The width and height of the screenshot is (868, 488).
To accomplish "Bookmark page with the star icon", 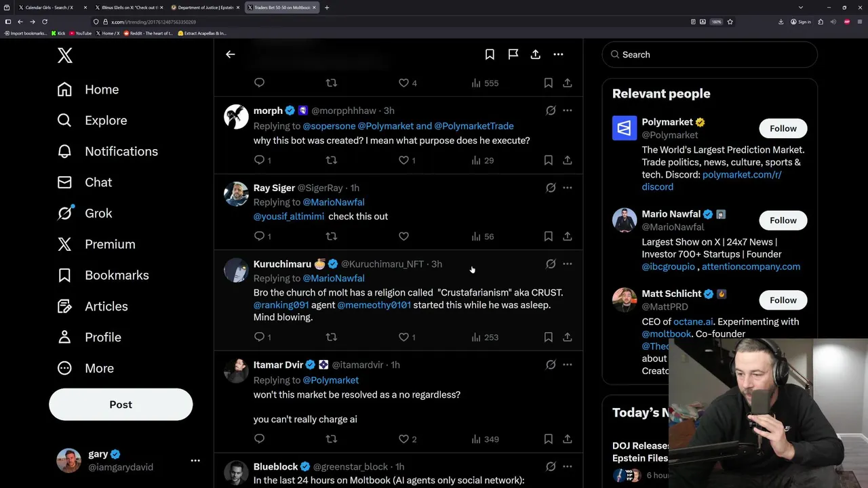I will pyautogui.click(x=730, y=22).
